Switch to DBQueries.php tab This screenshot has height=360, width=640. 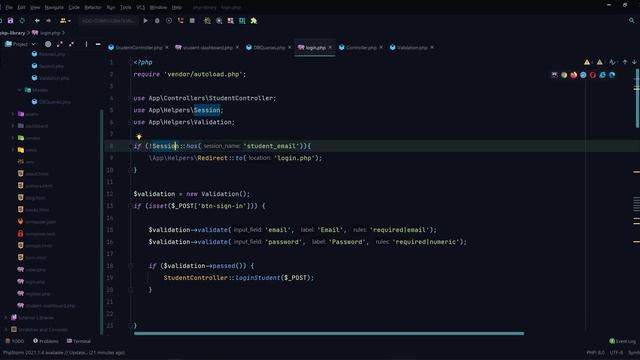click(x=269, y=47)
